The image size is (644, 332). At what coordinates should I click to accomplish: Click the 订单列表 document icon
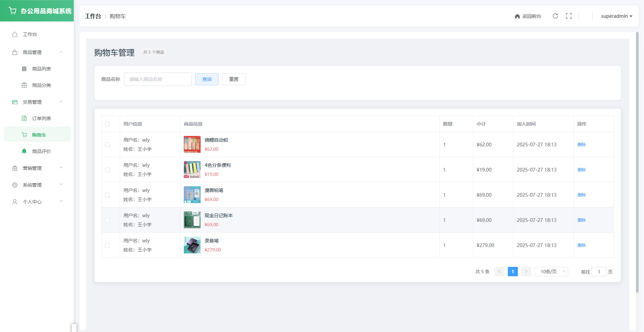24,118
